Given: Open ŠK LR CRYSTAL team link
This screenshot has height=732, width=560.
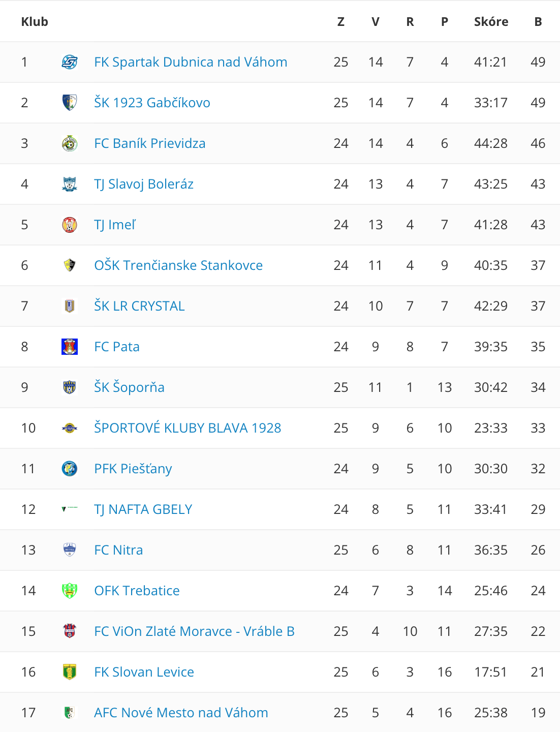Looking at the screenshot, I should pos(139,306).
